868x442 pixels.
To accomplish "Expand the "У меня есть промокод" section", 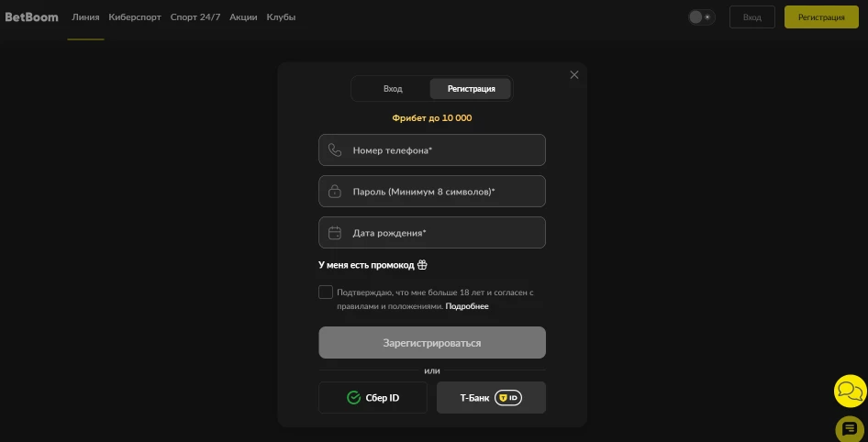I will (x=366, y=265).
